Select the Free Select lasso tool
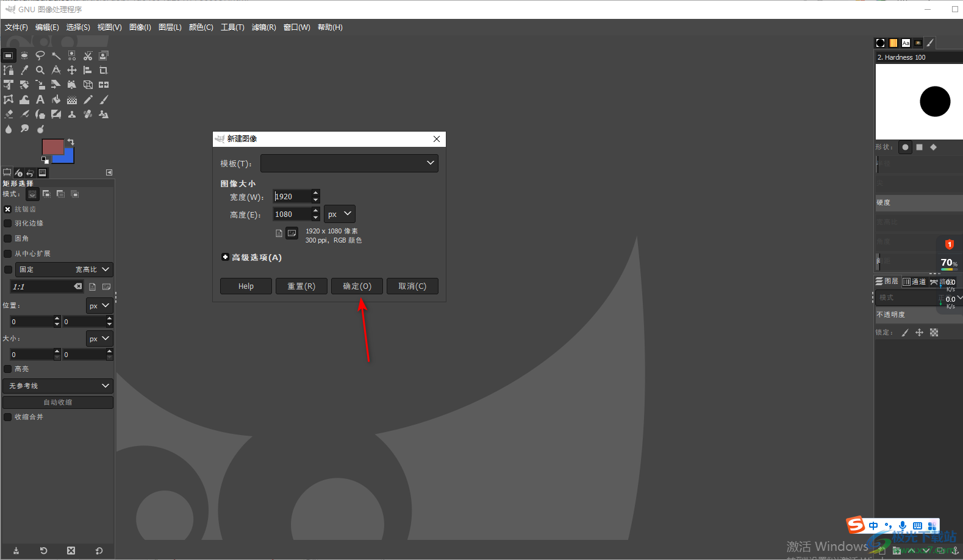The height and width of the screenshot is (560, 963). [x=40, y=55]
